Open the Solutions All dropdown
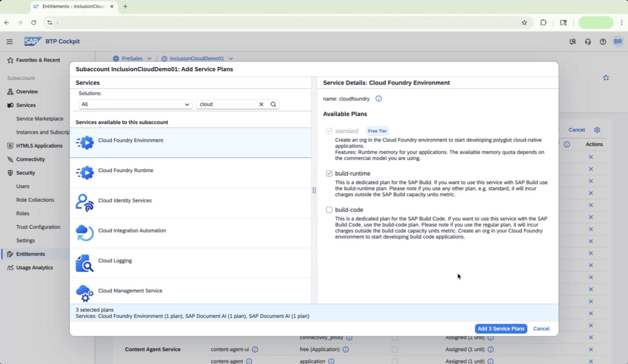Screen dimensions: 628x364 (x=135, y=104)
